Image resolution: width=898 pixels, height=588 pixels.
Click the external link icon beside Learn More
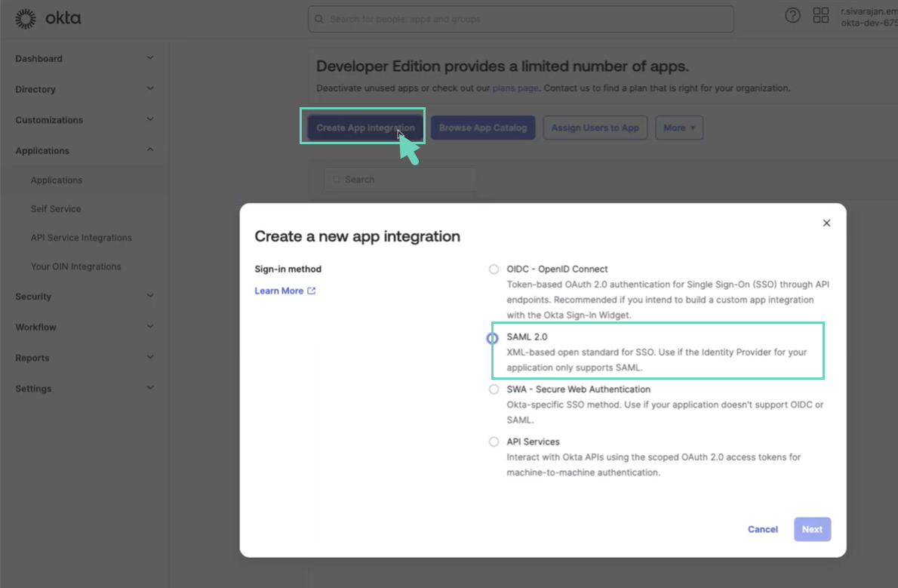click(x=312, y=291)
